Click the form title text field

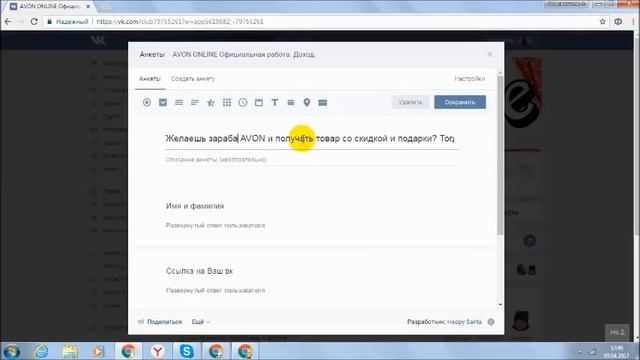[x=312, y=139]
